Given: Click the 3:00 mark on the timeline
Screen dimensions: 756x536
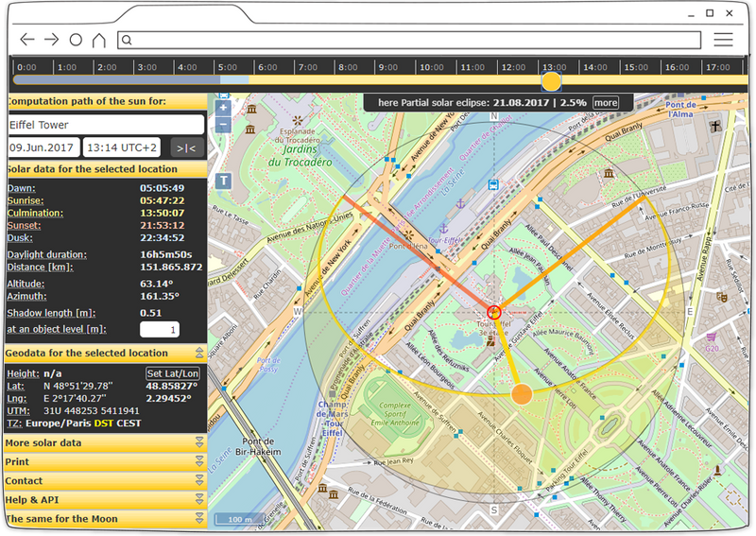Looking at the screenshot, I should [147, 67].
